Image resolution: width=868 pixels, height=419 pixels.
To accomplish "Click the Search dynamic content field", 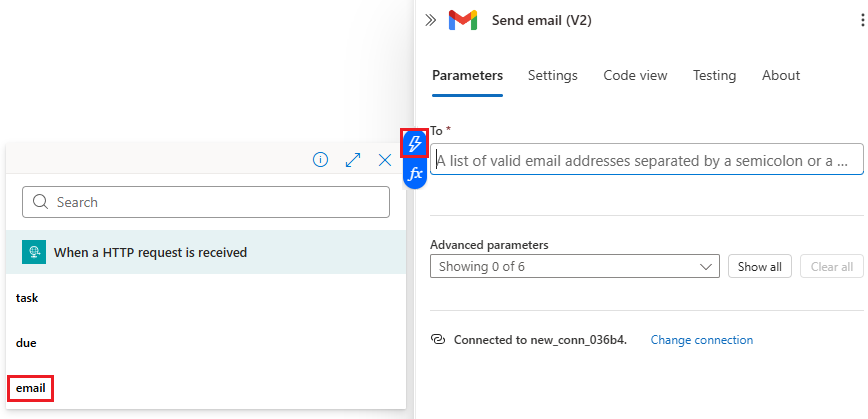I will coord(206,202).
